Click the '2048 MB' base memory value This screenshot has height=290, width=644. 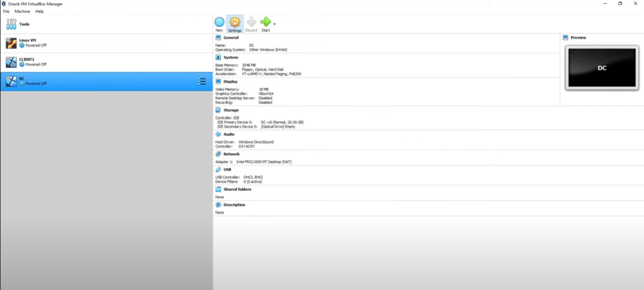coord(249,65)
